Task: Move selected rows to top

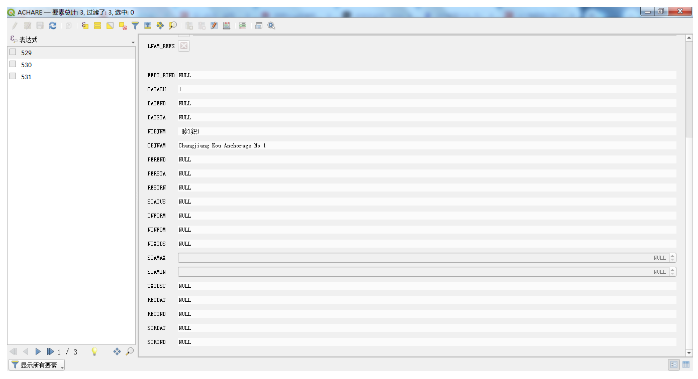Action: coord(148,26)
